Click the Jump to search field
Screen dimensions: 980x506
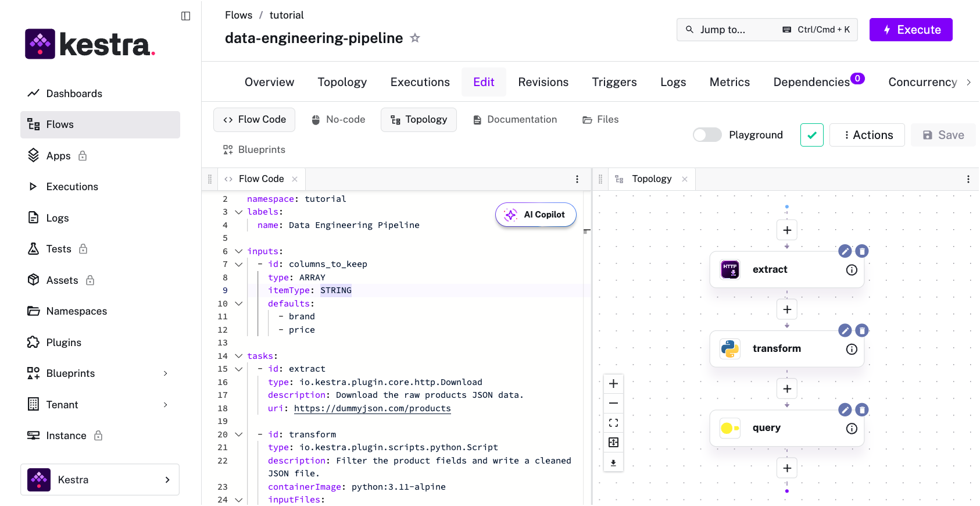click(x=767, y=30)
